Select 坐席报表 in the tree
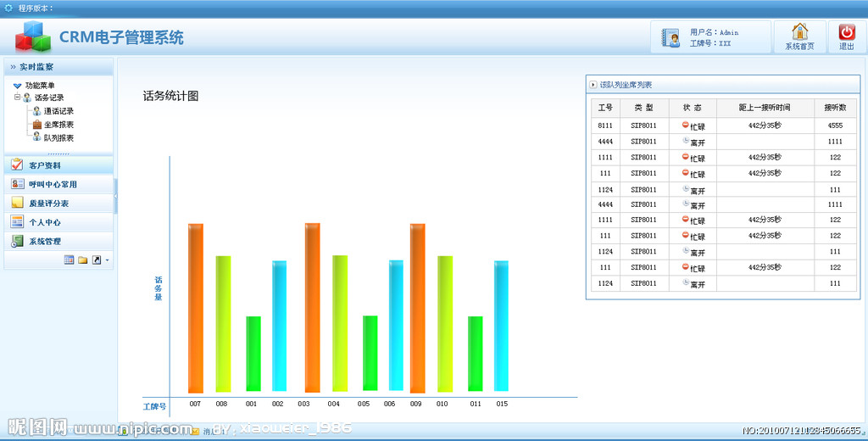 point(58,125)
